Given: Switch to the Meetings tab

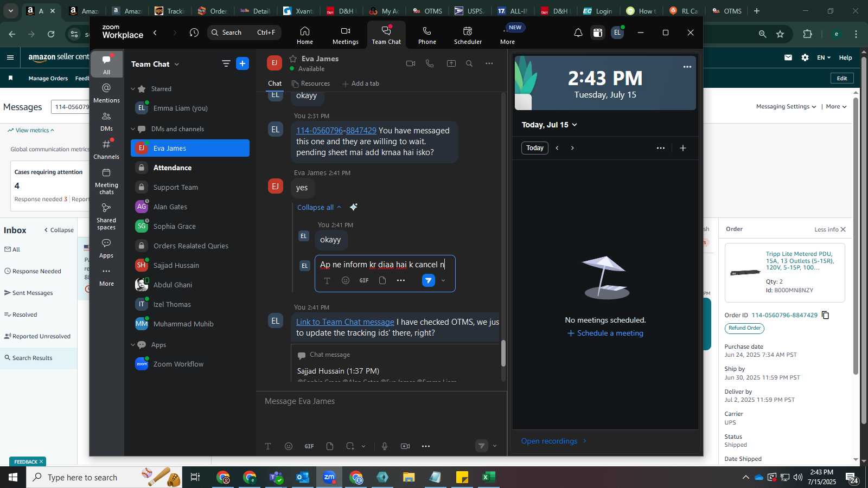Looking at the screenshot, I should 346,35.
